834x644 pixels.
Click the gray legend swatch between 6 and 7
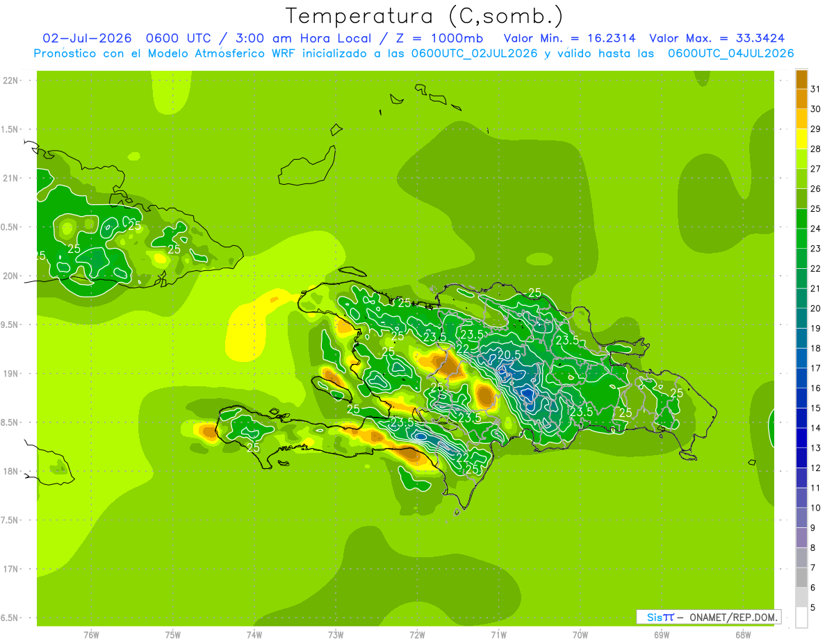coord(801,577)
